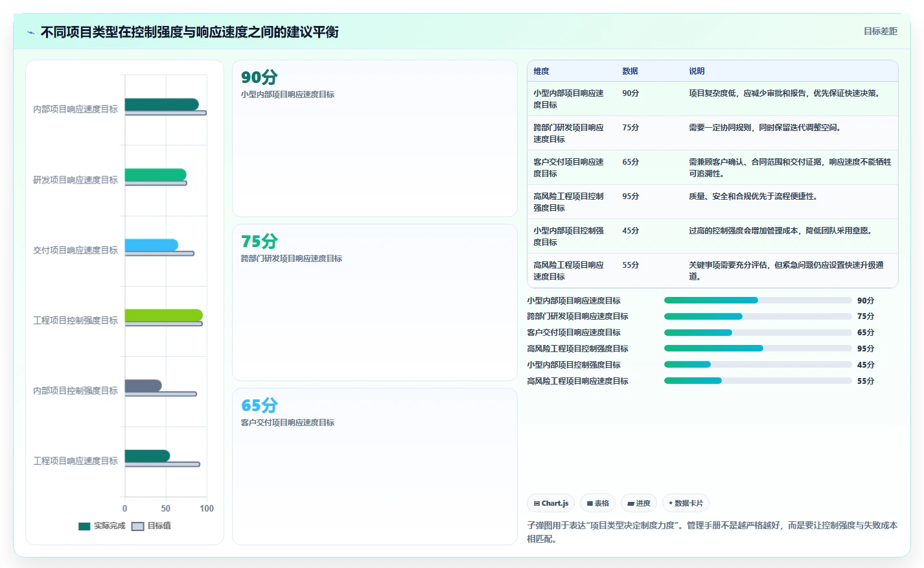Select the Chart.js tag chip
This screenshot has width=924, height=568.
pos(551,503)
